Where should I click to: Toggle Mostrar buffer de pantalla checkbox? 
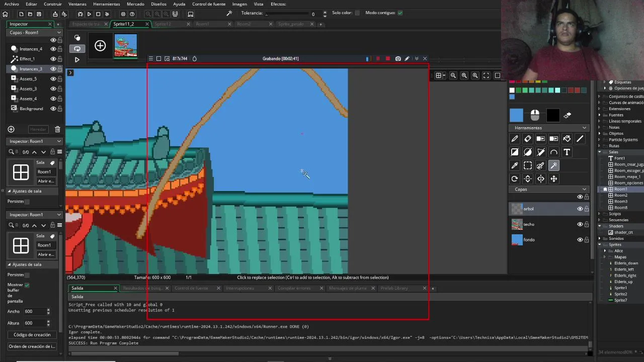(27, 285)
